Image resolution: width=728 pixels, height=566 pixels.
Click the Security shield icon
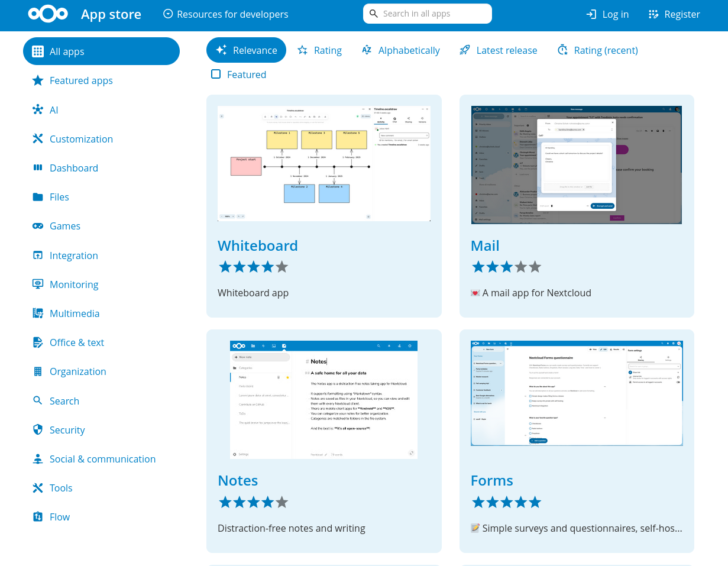click(x=38, y=430)
